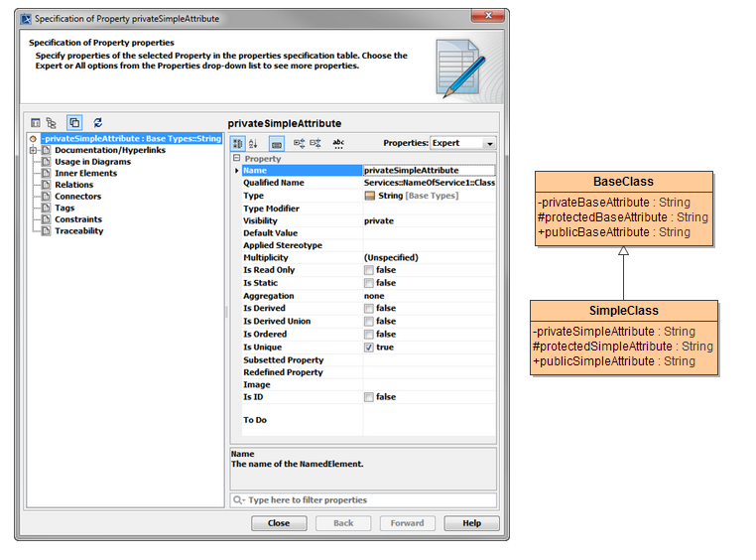Click the Constraints page icon

tap(47, 219)
